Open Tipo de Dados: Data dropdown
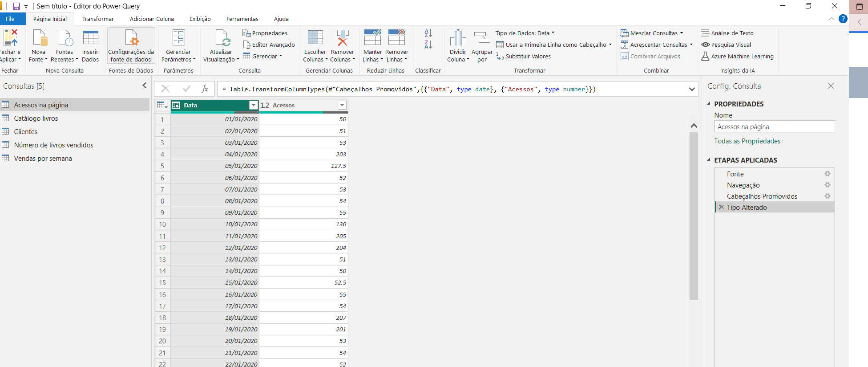This screenshot has width=868, height=367. click(525, 33)
